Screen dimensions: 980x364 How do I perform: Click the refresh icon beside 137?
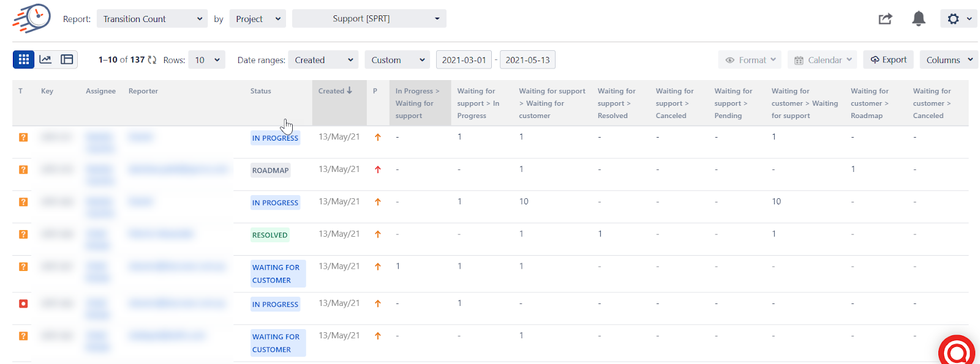click(152, 60)
